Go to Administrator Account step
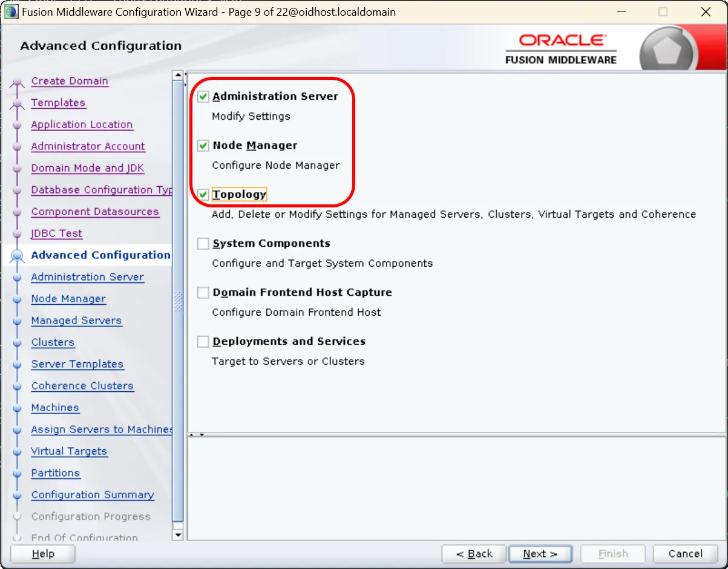Screen dimensions: 728x569 [x=88, y=146]
